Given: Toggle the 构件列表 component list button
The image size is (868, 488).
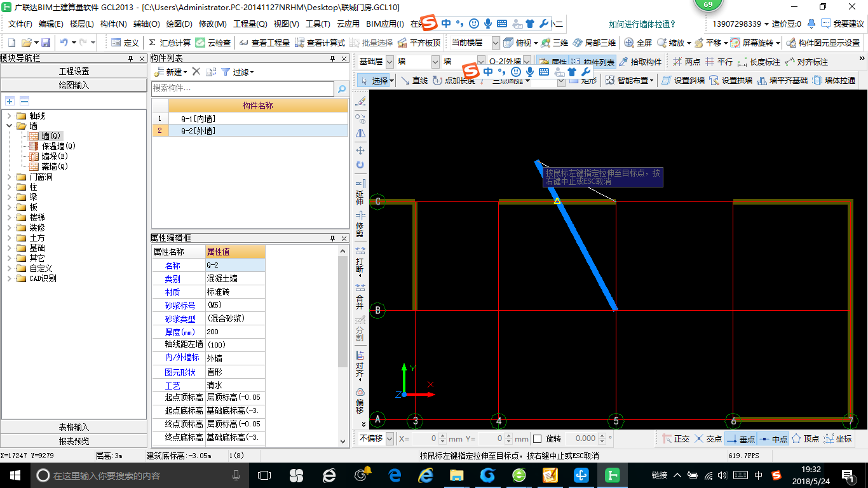Looking at the screenshot, I should coord(592,62).
